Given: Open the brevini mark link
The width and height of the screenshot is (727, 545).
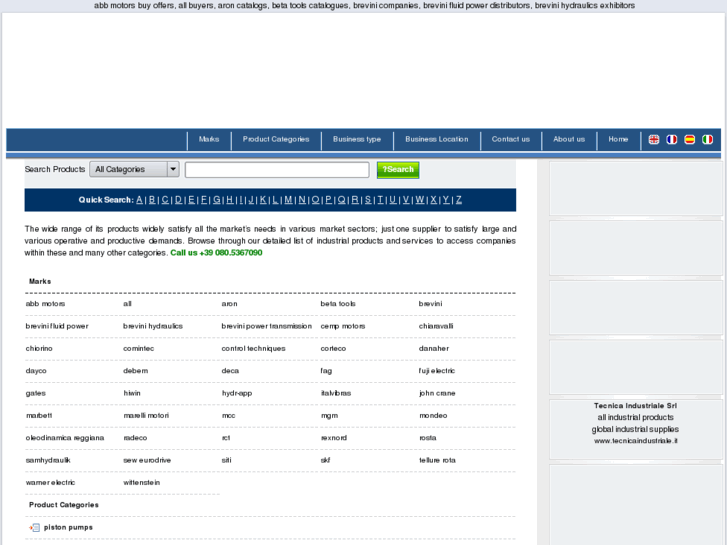Looking at the screenshot, I should click(x=430, y=304).
